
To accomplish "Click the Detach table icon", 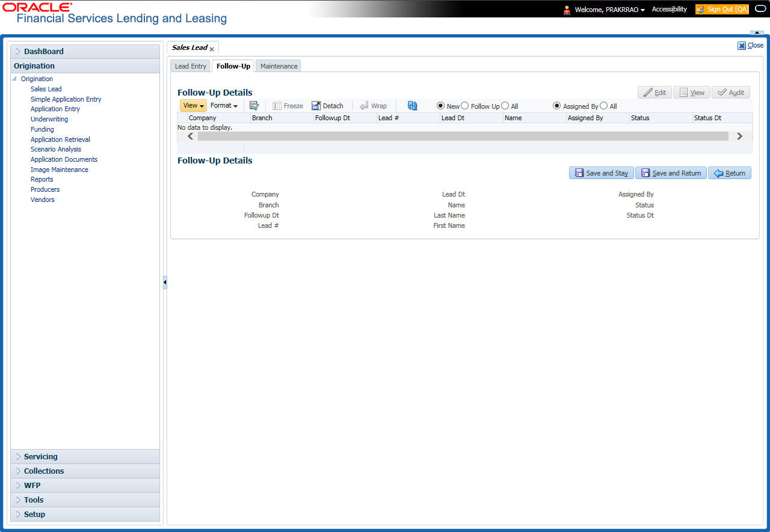I will coord(327,106).
